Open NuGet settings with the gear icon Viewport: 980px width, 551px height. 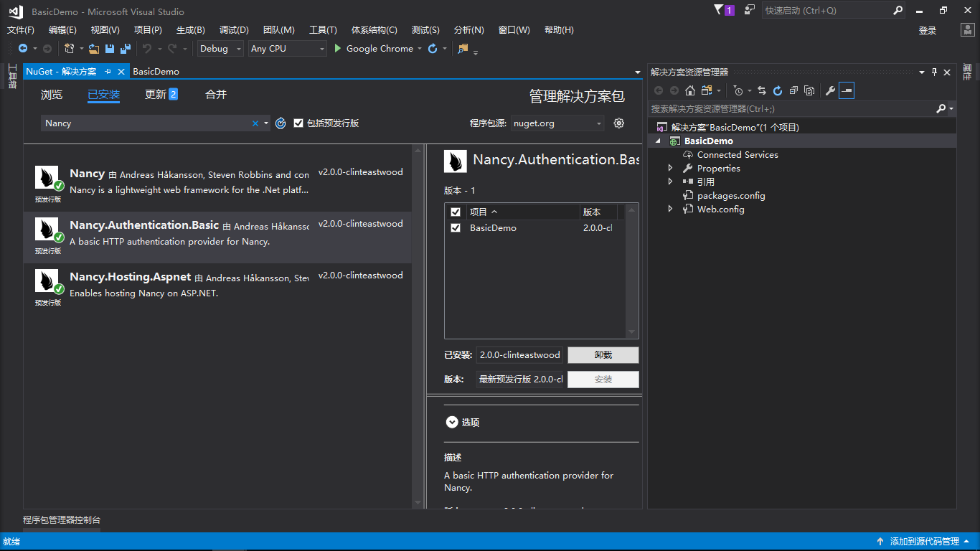pyautogui.click(x=619, y=123)
